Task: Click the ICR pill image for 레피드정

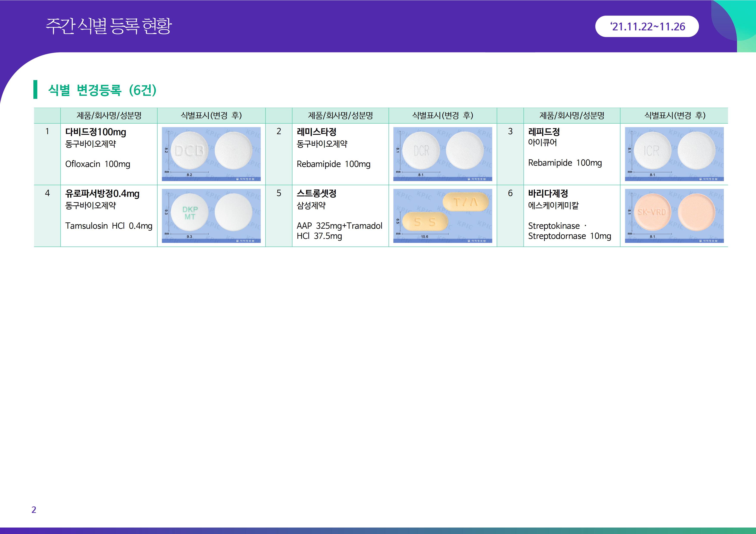Action: click(x=652, y=151)
